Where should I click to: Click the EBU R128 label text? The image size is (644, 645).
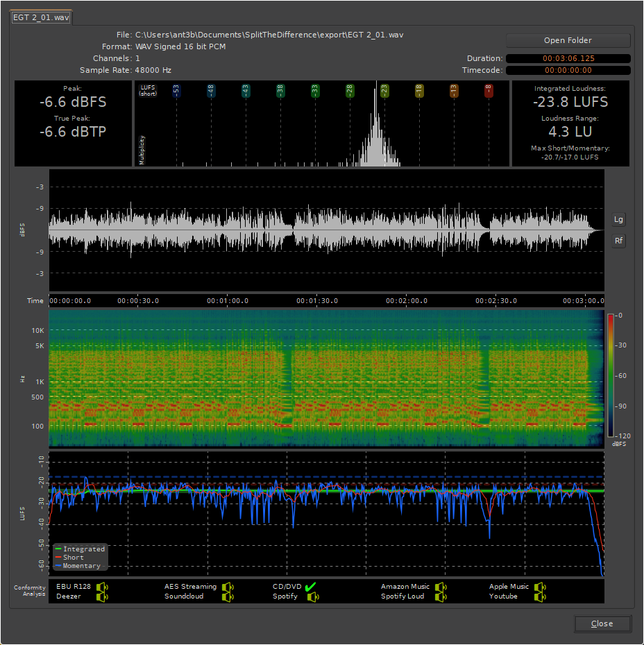tap(74, 587)
